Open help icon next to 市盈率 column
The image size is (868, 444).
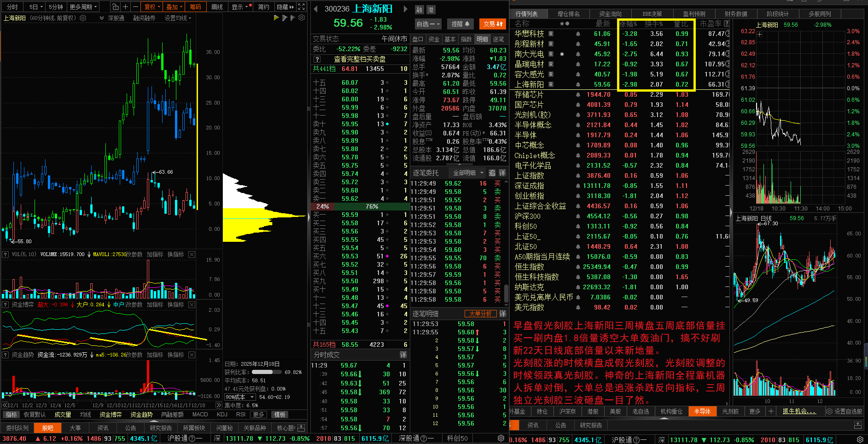[727, 23]
